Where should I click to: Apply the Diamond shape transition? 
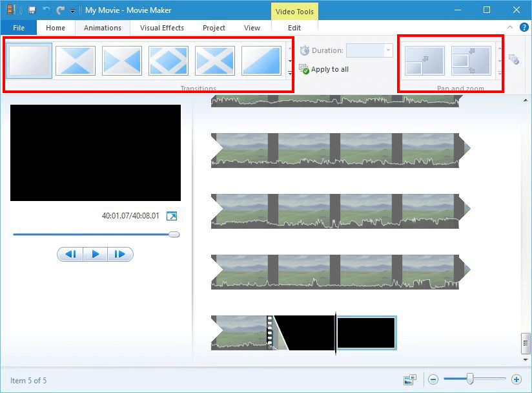click(169, 61)
